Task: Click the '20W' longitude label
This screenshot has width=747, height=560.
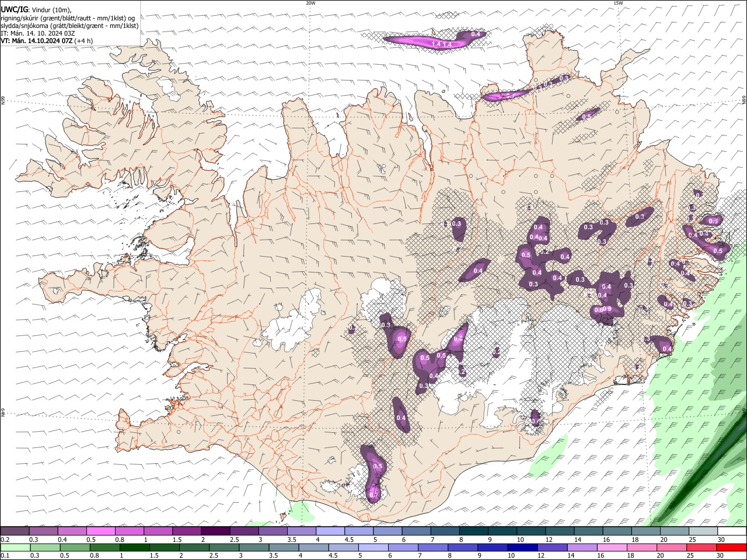Action: click(310, 3)
